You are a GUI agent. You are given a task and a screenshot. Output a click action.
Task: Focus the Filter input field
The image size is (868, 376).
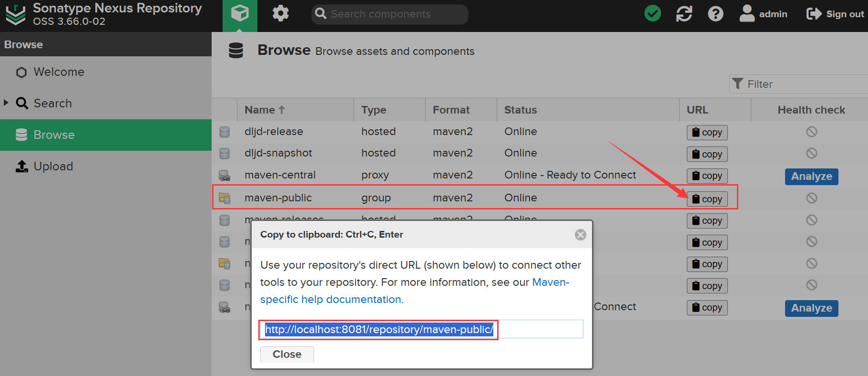coord(806,84)
